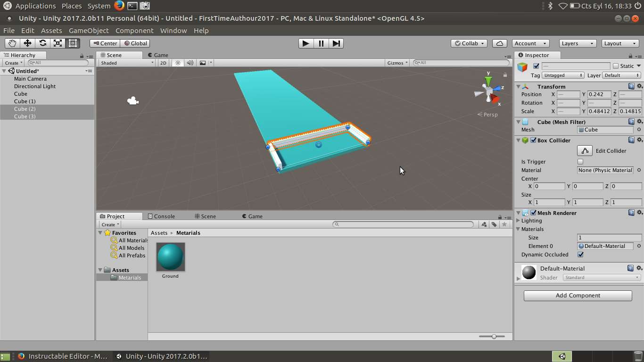The image size is (644, 362).
Task: Click the Edit Collider icon button
Action: click(585, 151)
